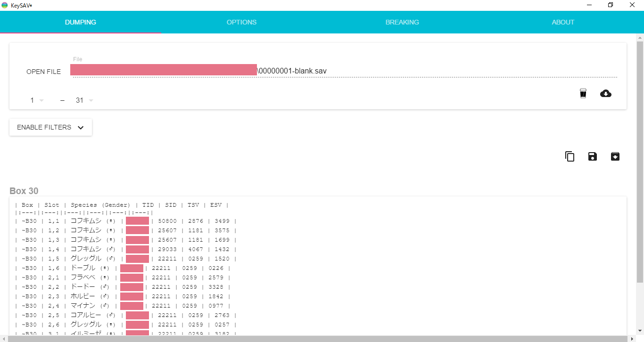Click the KeySAV app icon in title bar
This screenshot has height=342, width=644.
coord(5,5)
